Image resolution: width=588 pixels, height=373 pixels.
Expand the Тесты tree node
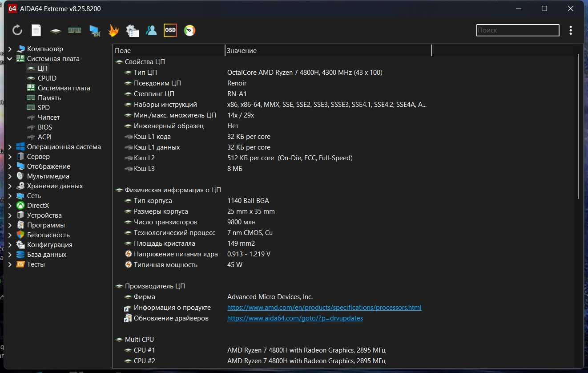[10, 264]
